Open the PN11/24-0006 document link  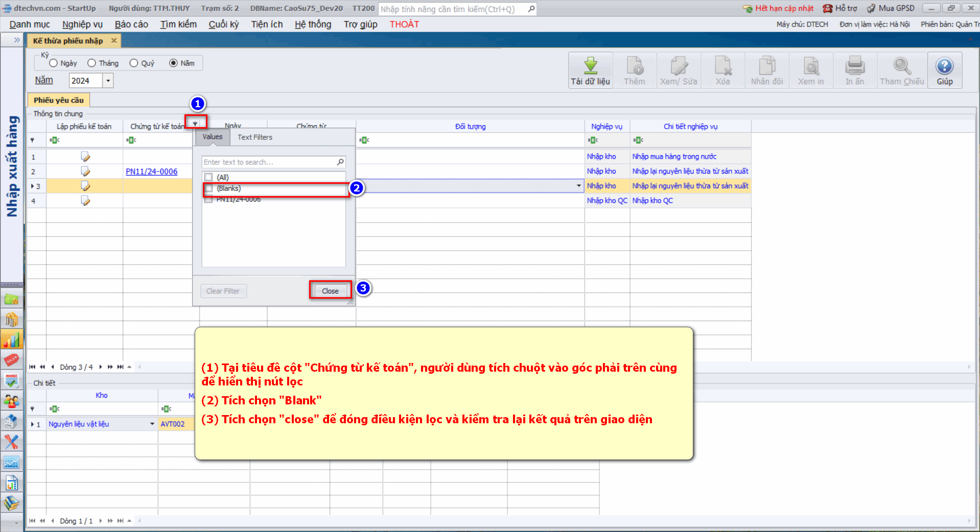(152, 172)
